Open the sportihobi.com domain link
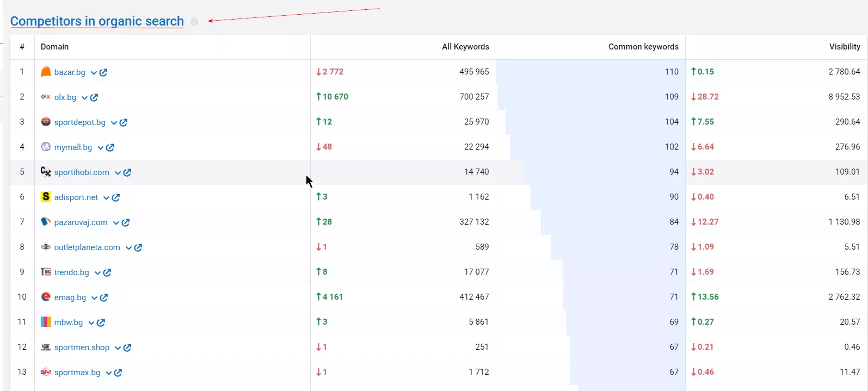 82,172
